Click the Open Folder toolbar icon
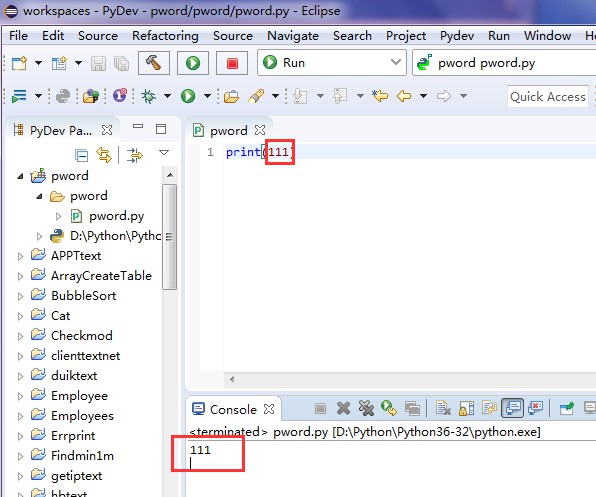The height and width of the screenshot is (497, 596). [231, 97]
